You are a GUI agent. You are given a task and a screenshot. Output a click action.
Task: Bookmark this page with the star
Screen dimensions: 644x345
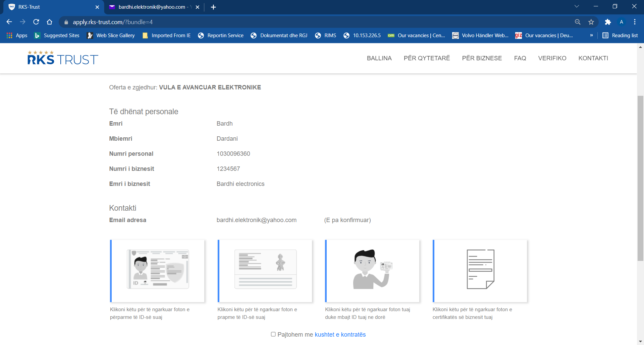[591, 22]
